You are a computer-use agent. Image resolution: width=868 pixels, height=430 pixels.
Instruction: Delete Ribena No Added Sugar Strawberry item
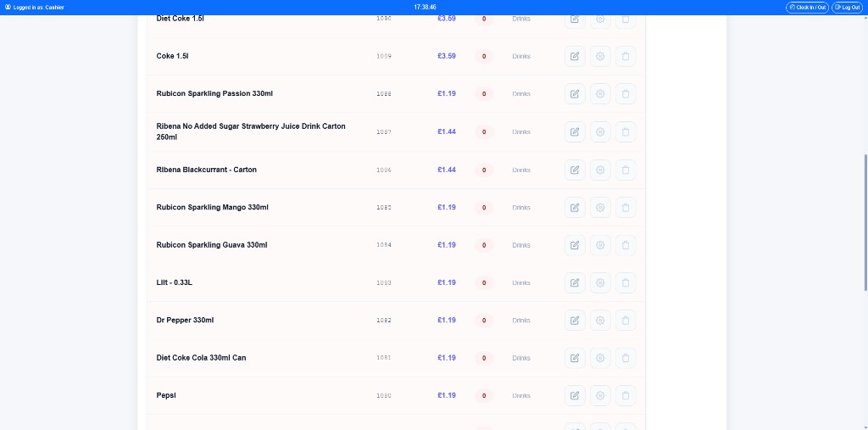tap(626, 131)
